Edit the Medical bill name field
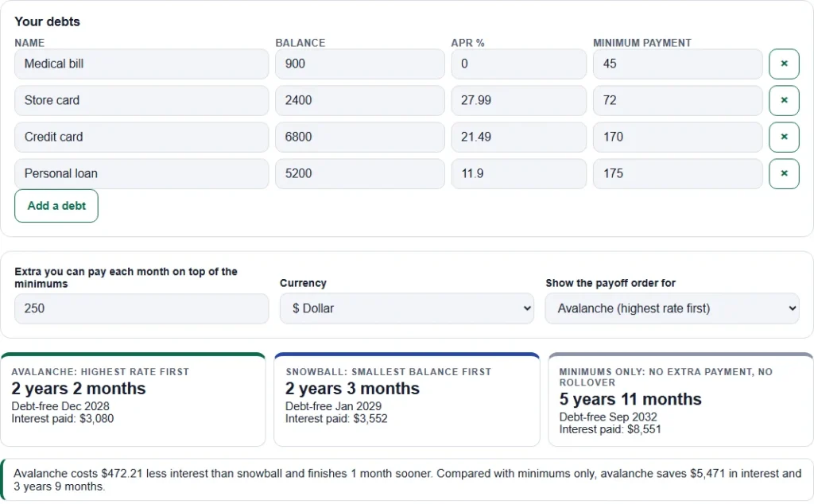Screen dimensions: 814x504 [x=141, y=64]
